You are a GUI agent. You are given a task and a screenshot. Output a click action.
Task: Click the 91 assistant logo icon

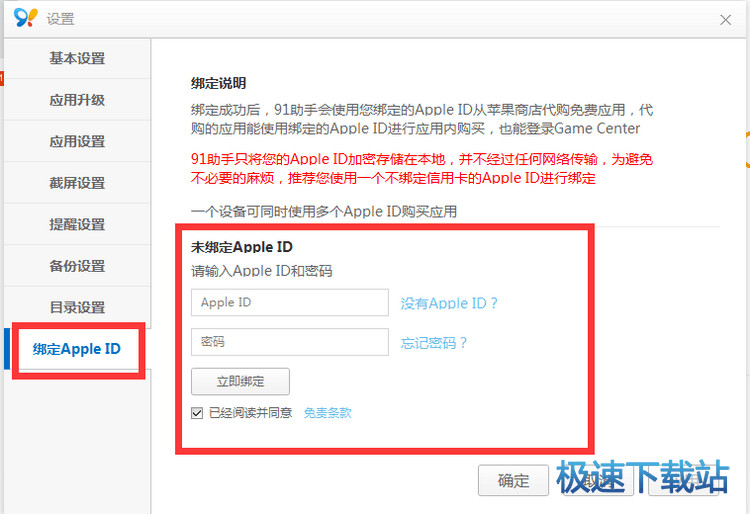tap(26, 18)
